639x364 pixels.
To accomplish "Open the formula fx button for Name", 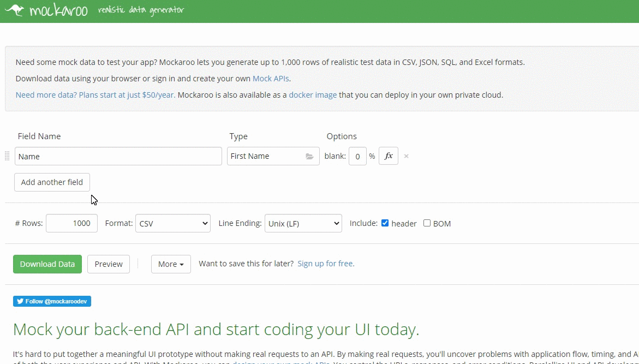I will (x=389, y=156).
